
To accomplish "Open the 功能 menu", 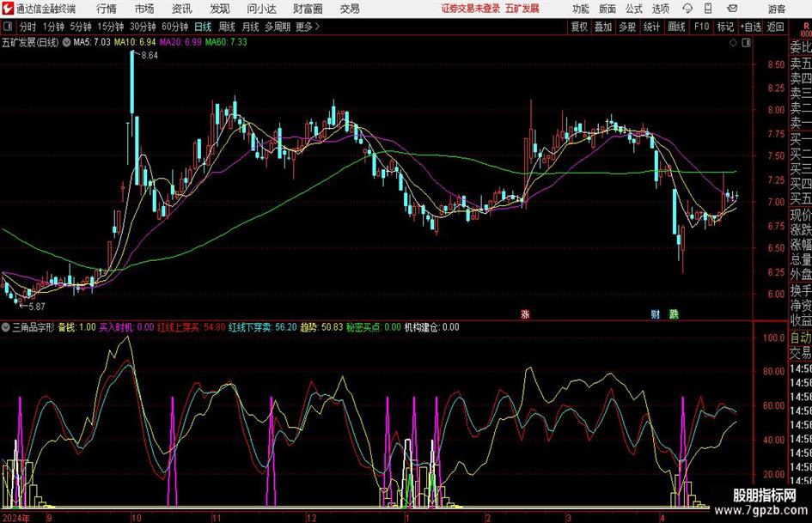I will pos(581,9).
